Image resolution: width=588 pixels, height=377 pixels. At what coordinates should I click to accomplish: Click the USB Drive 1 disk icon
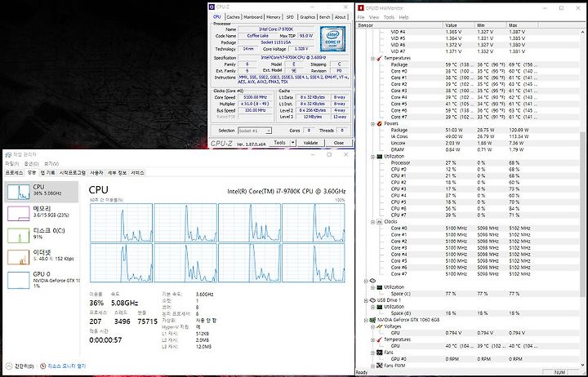point(372,300)
